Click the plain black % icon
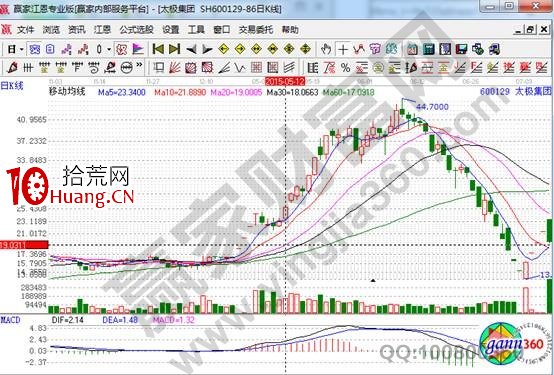554x375 pixels. (x=346, y=67)
